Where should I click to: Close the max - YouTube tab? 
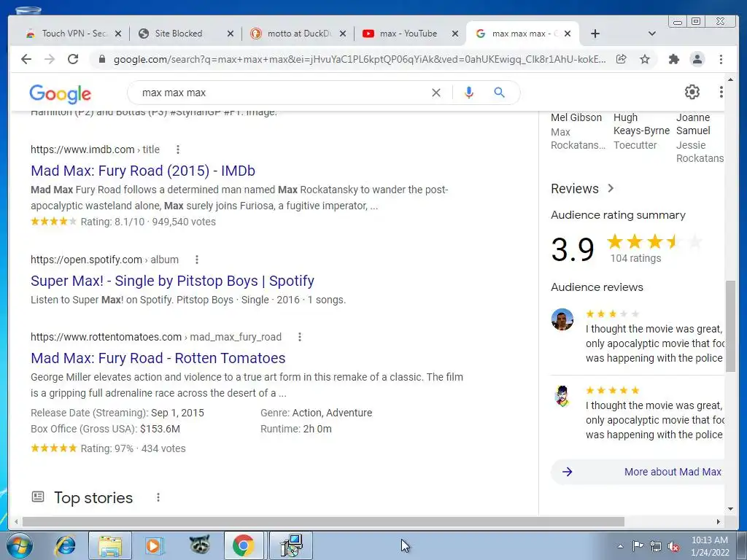coord(455,34)
